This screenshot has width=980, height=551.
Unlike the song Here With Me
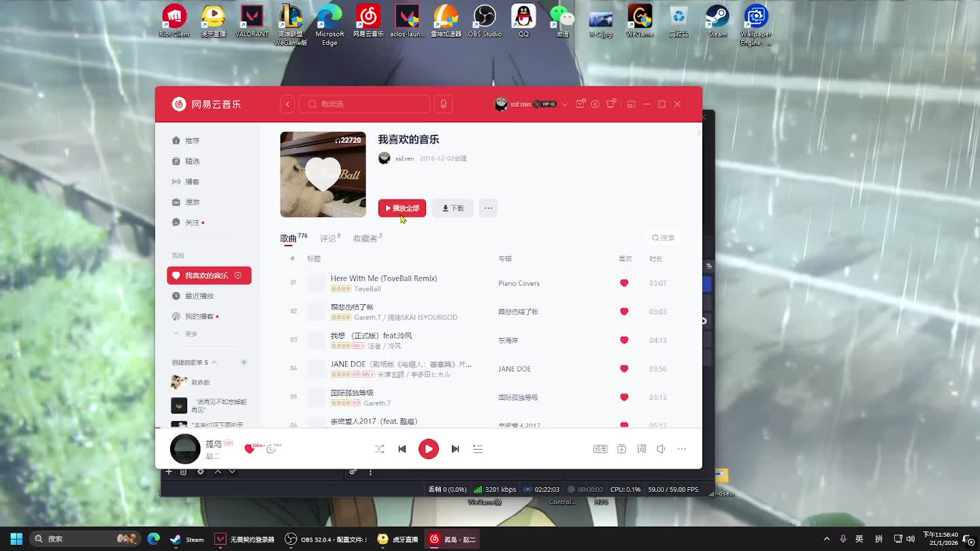click(x=624, y=283)
